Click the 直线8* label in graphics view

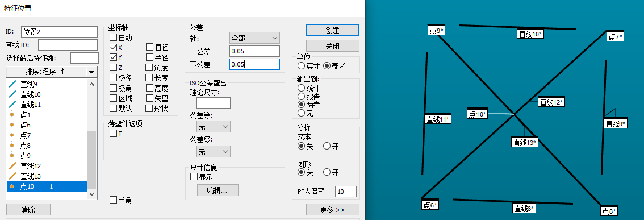click(x=524, y=209)
